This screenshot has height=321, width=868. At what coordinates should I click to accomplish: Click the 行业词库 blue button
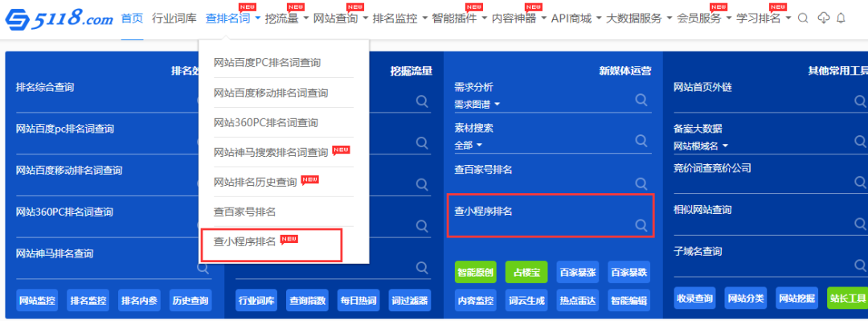coord(256,301)
